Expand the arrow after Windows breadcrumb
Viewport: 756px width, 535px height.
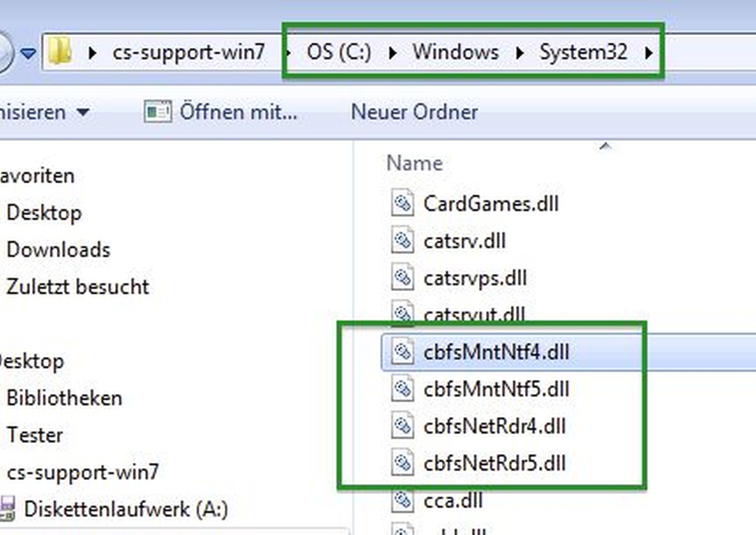click(x=519, y=53)
